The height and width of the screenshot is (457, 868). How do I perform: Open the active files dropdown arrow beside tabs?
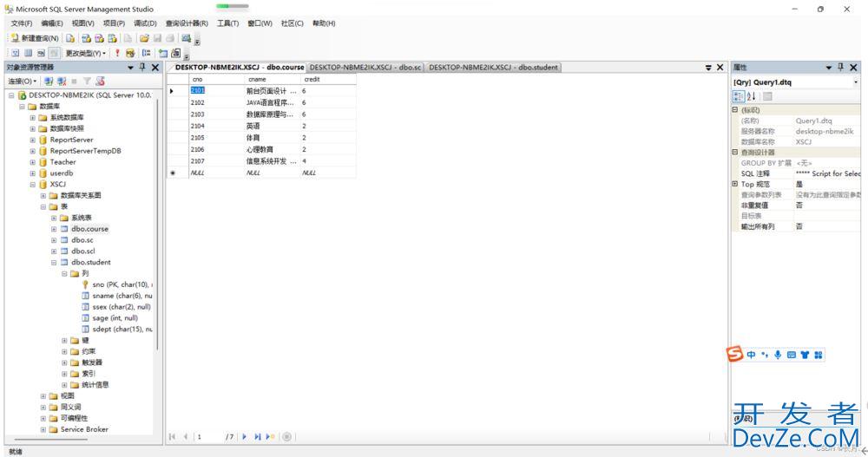tap(708, 67)
